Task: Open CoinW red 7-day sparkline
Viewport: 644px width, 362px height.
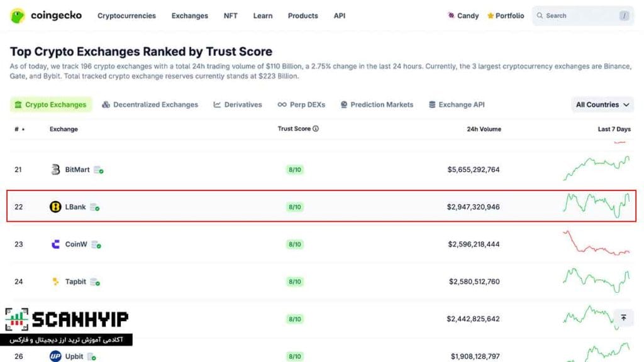Action: pyautogui.click(x=596, y=243)
